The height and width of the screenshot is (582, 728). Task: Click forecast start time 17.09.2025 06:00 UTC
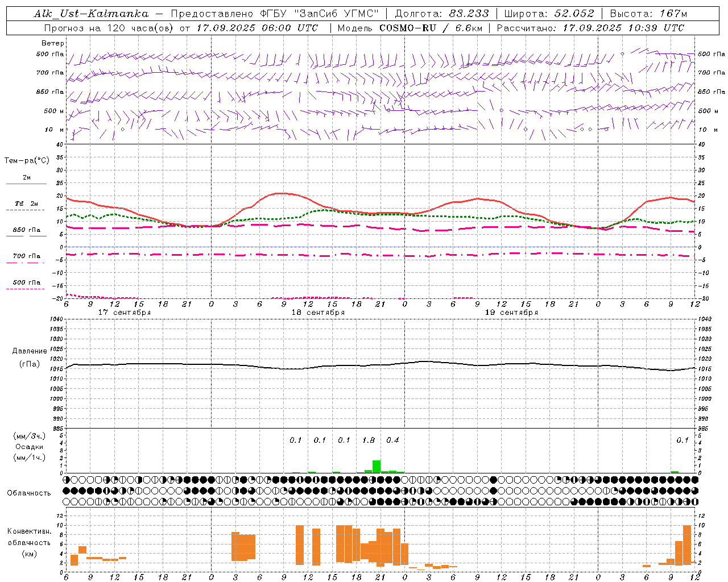(257, 28)
